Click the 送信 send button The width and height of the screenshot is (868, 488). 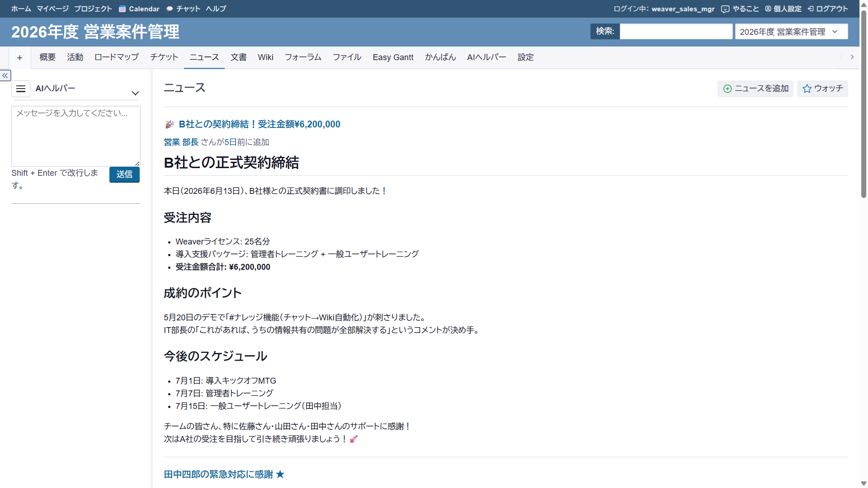click(124, 174)
